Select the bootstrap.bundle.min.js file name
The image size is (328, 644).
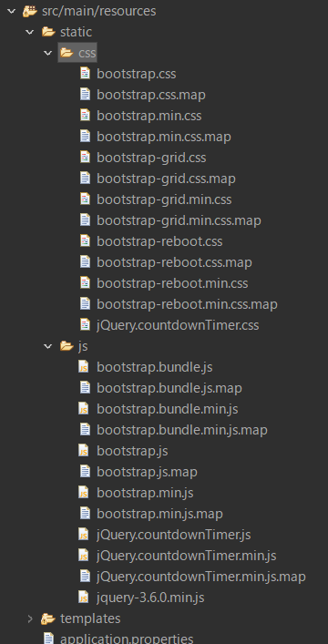pos(168,409)
